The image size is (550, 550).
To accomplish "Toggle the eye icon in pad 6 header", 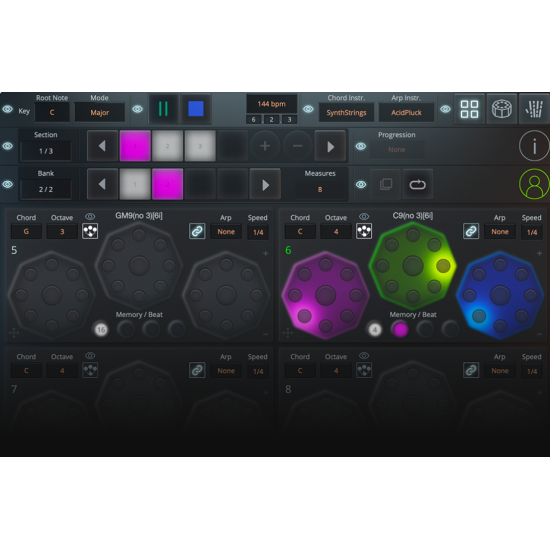I will pos(364,217).
